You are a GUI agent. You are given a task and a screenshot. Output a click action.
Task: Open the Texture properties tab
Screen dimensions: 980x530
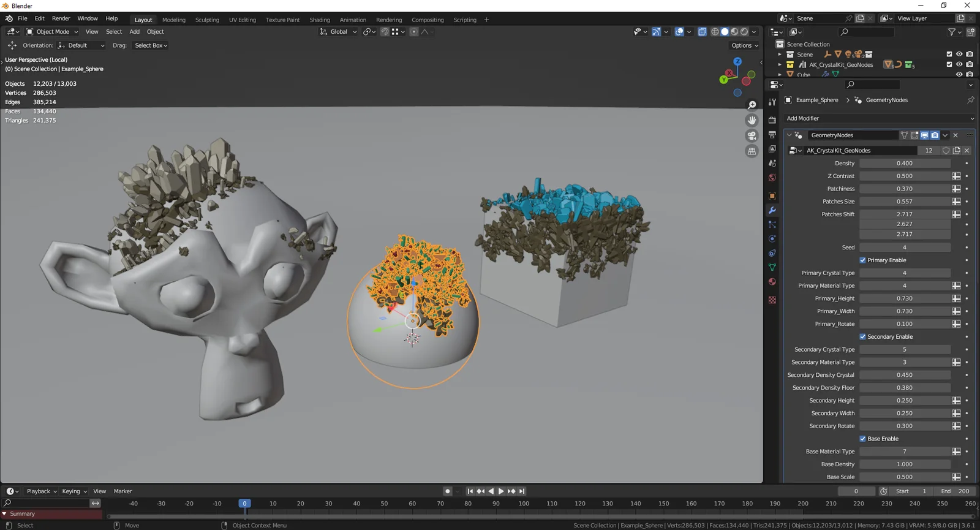coord(772,300)
